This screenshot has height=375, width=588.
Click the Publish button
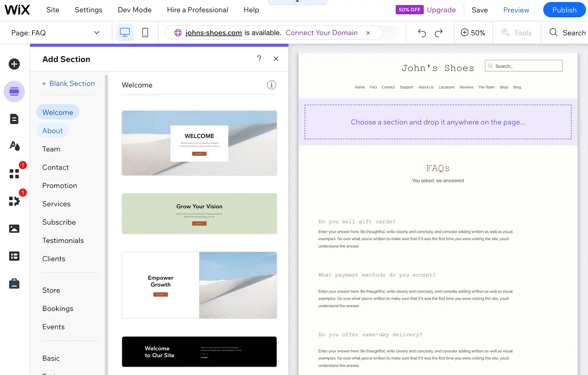coord(564,9)
